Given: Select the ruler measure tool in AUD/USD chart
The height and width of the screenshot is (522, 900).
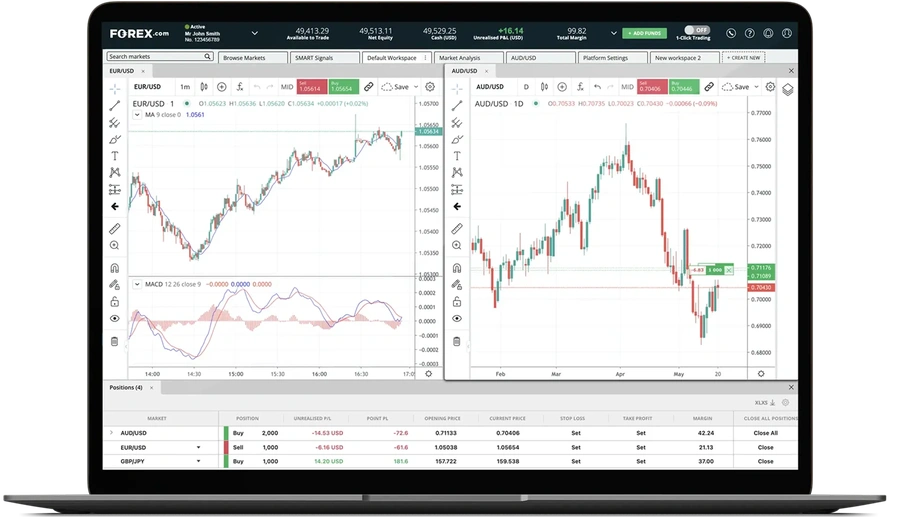Looking at the screenshot, I should pos(457,229).
